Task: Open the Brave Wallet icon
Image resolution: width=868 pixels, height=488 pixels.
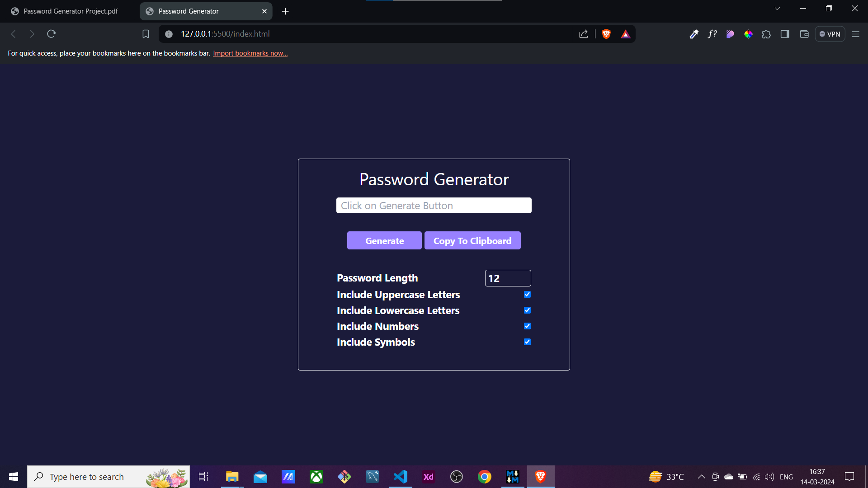Action: click(x=804, y=34)
